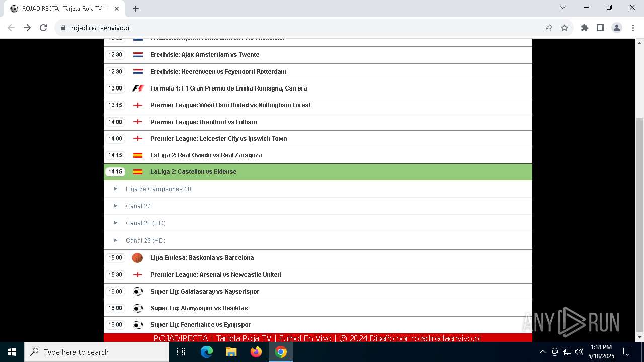Open the Chrome three-dot menu
Image resolution: width=644 pixels, height=362 pixels.
click(x=633, y=28)
